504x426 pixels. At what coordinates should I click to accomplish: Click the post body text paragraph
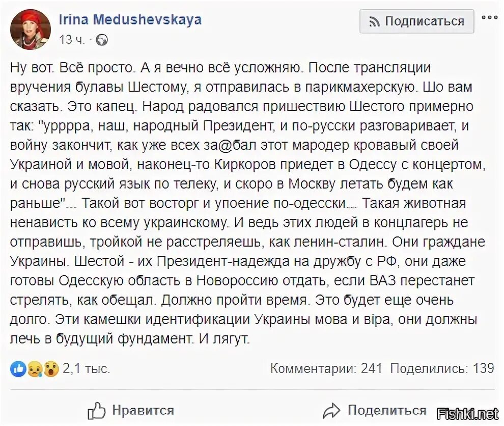(x=248, y=203)
